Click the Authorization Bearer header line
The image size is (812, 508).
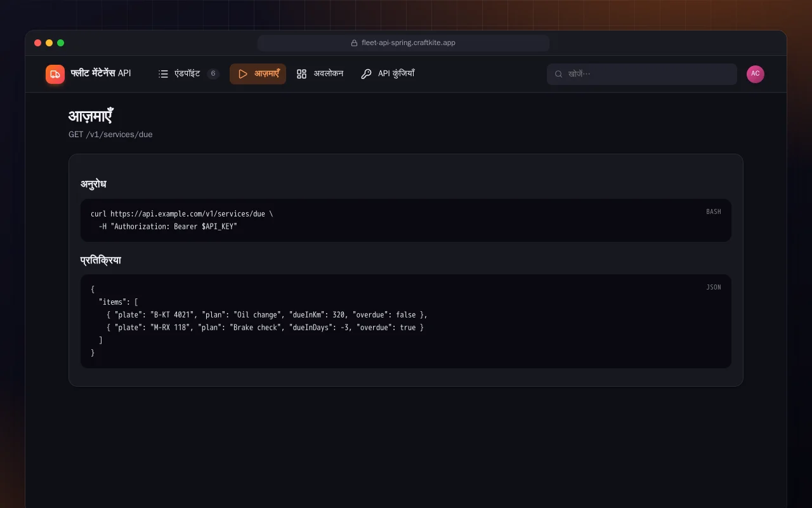pos(168,227)
